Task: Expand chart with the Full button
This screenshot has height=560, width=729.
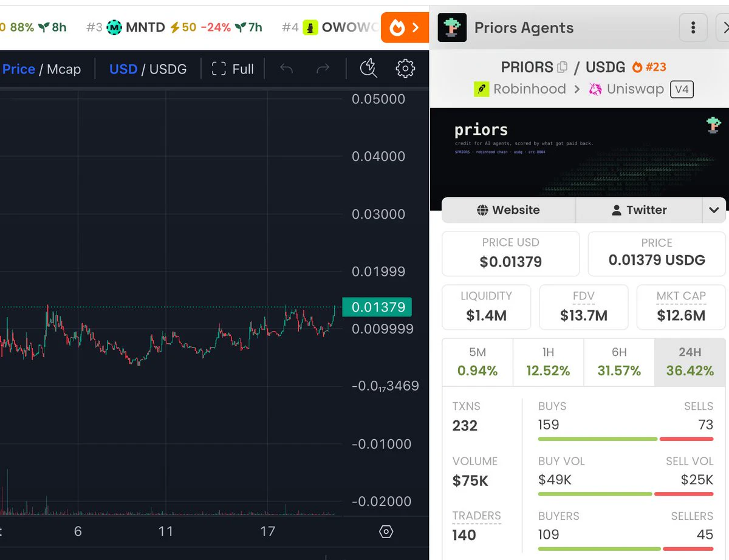Action: [x=233, y=69]
